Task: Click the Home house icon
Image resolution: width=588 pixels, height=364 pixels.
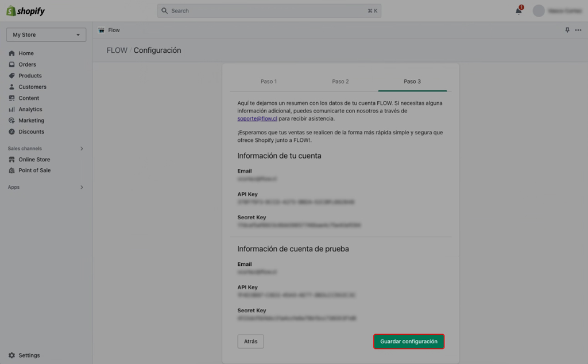Action: (x=11, y=53)
